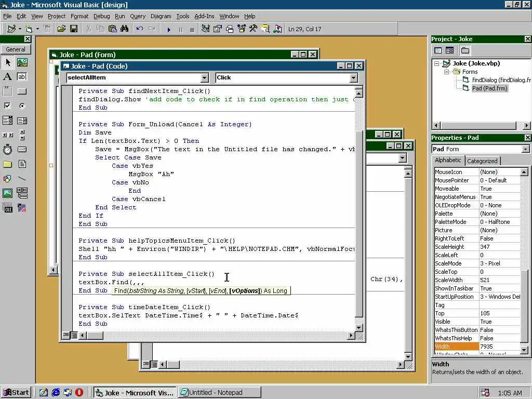This screenshot has height=399, width=532.
Task: Switch to Untitled - Notepad taskbar button
Action: tap(220, 393)
